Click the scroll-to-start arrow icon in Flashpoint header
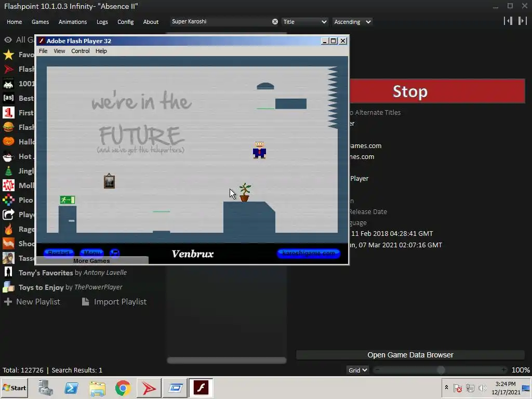The width and height of the screenshot is (532, 399). click(x=508, y=21)
